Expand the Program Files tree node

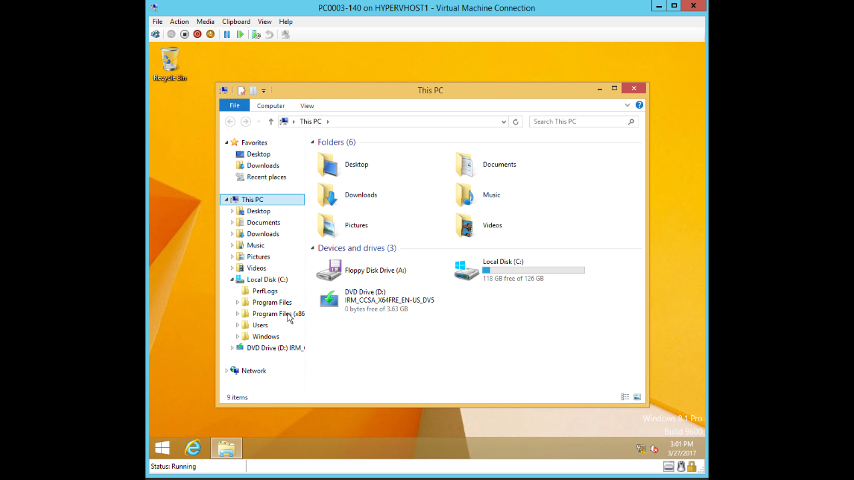[x=238, y=302]
